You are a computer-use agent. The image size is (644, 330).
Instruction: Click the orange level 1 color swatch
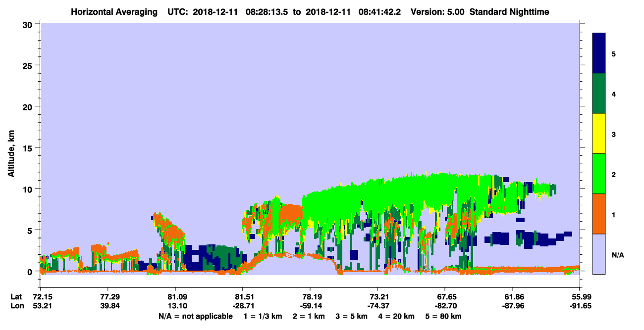(x=599, y=214)
